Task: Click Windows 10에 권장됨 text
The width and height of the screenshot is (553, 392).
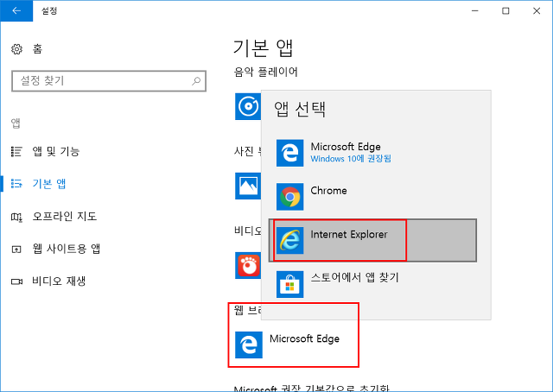Action: [x=351, y=159]
